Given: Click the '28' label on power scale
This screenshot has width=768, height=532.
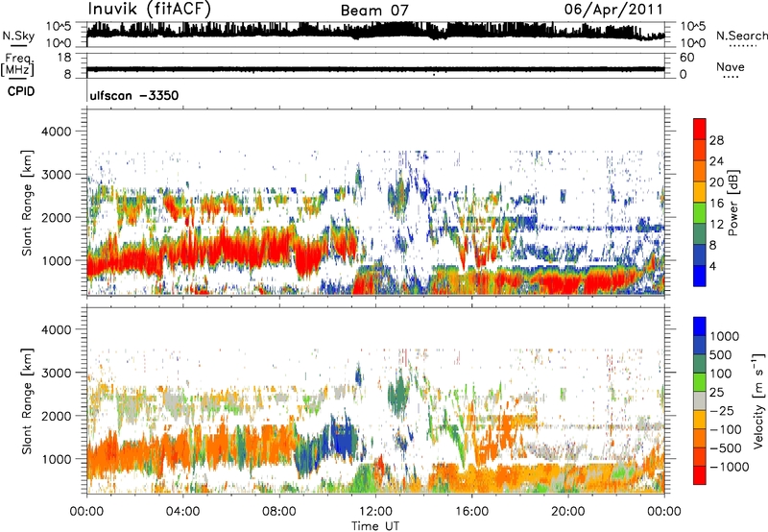Looking at the screenshot, I should pos(716,140).
